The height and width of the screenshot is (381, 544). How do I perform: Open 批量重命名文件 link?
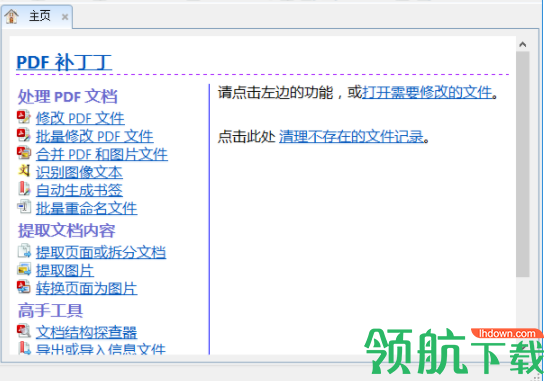tap(86, 209)
